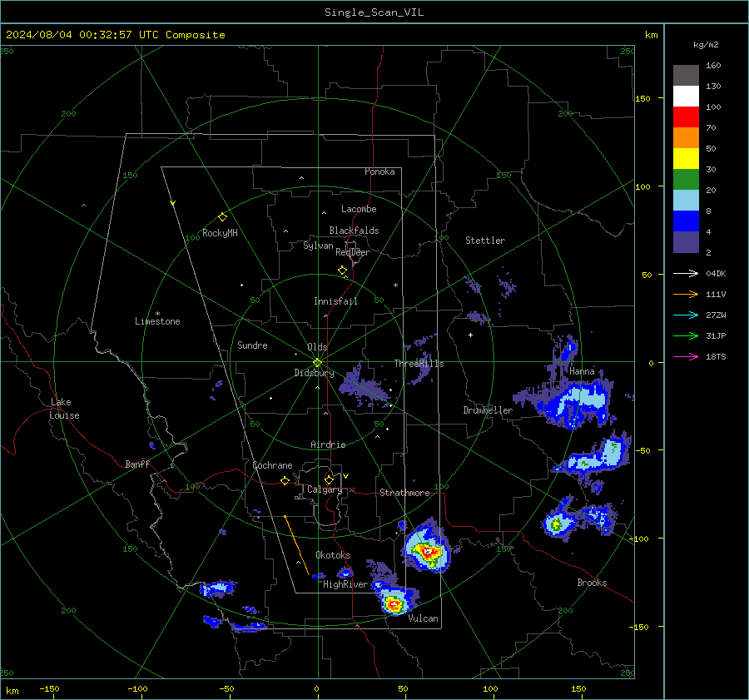Click the red 70-100 swatch in color scale
The width and height of the screenshot is (749, 700).
tap(686, 117)
